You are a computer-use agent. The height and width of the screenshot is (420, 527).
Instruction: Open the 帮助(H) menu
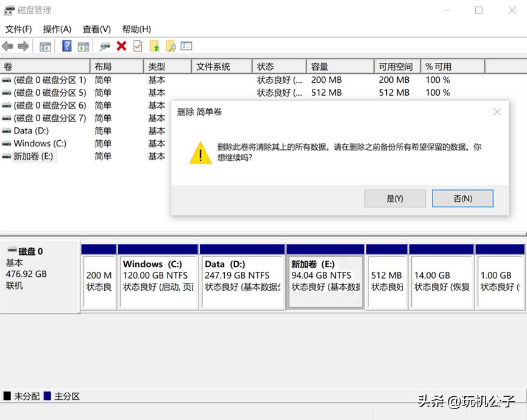pyautogui.click(x=136, y=29)
